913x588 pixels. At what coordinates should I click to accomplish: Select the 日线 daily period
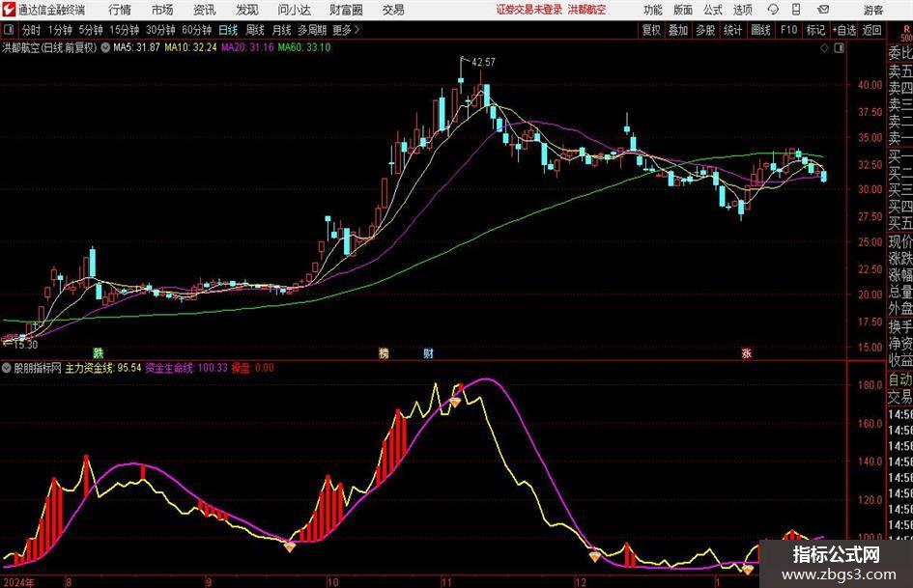click(228, 30)
